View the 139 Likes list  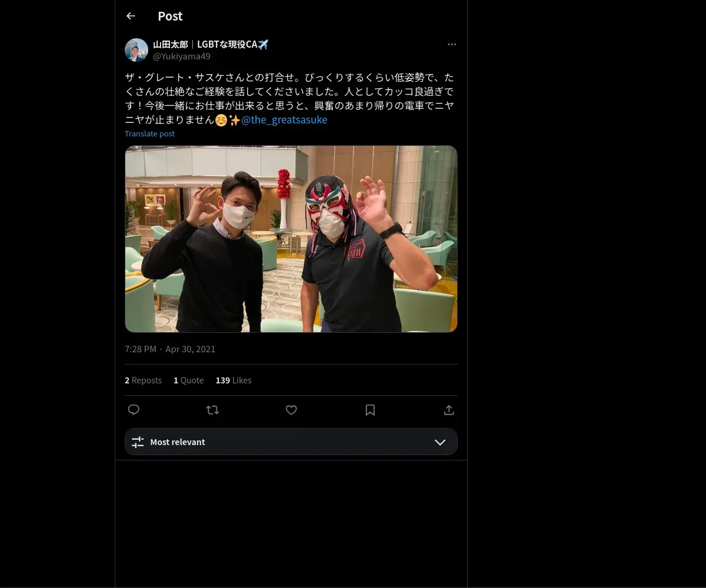tap(234, 380)
